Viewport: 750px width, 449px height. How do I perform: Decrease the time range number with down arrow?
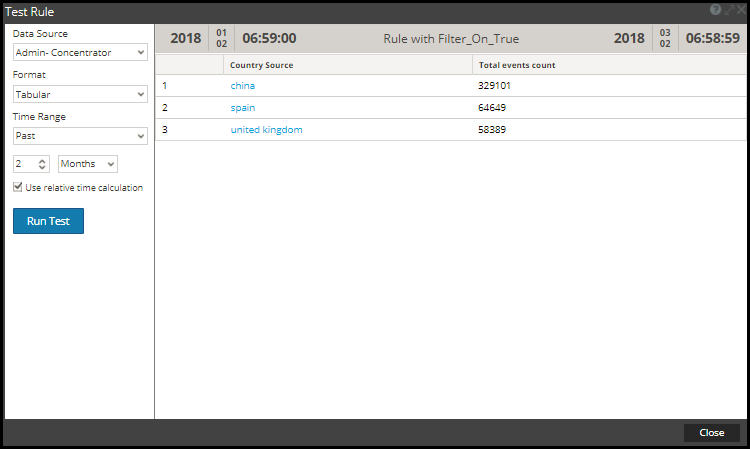tap(42, 167)
